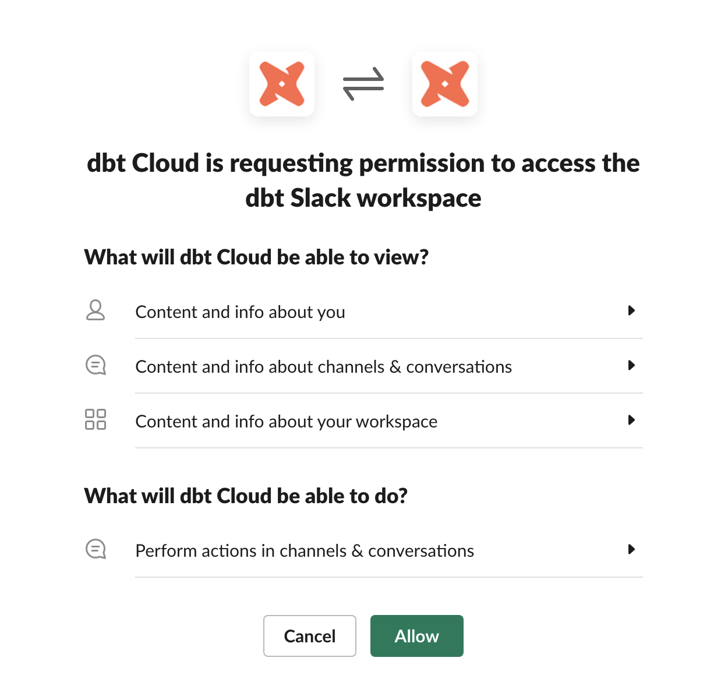Click the speech bubble icon under 'able to do'

(x=96, y=549)
